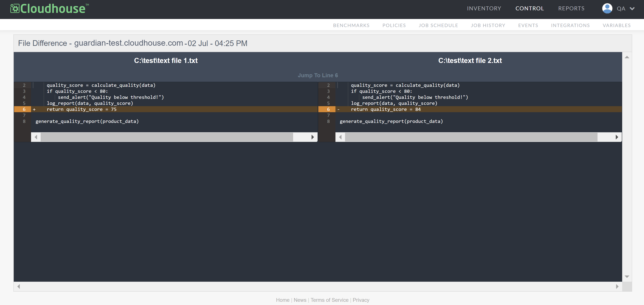Viewport: 644px width, 305px height.
Task: Open the News footer link
Action: click(300, 300)
